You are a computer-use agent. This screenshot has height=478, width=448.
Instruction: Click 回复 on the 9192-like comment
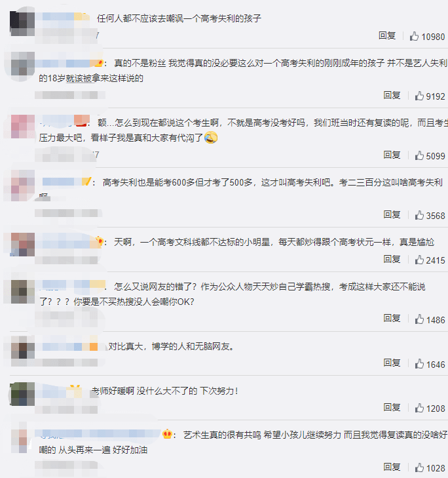[x=392, y=96]
